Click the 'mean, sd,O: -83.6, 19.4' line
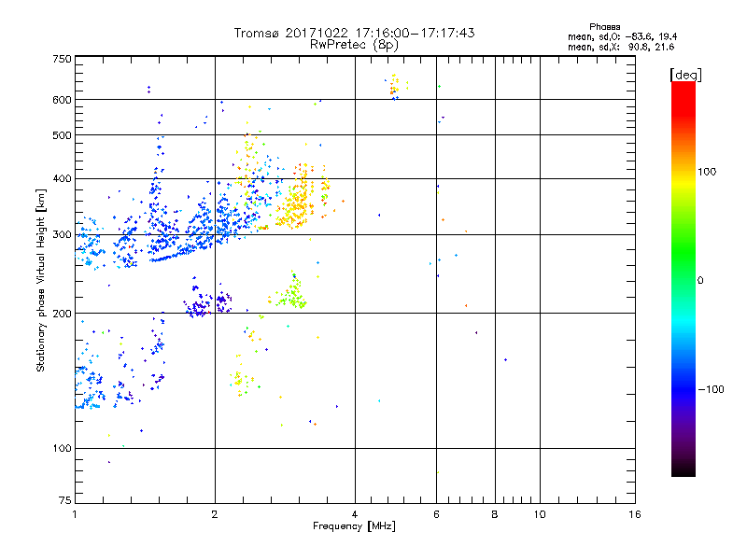The height and width of the screenshot is (560, 747). click(622, 36)
